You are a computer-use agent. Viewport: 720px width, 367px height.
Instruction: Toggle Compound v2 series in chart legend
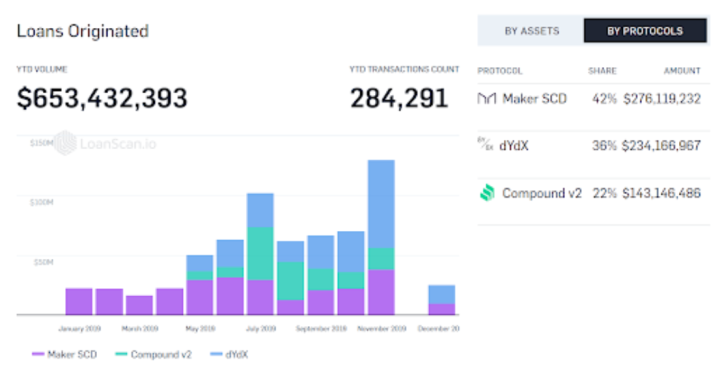pos(153,354)
